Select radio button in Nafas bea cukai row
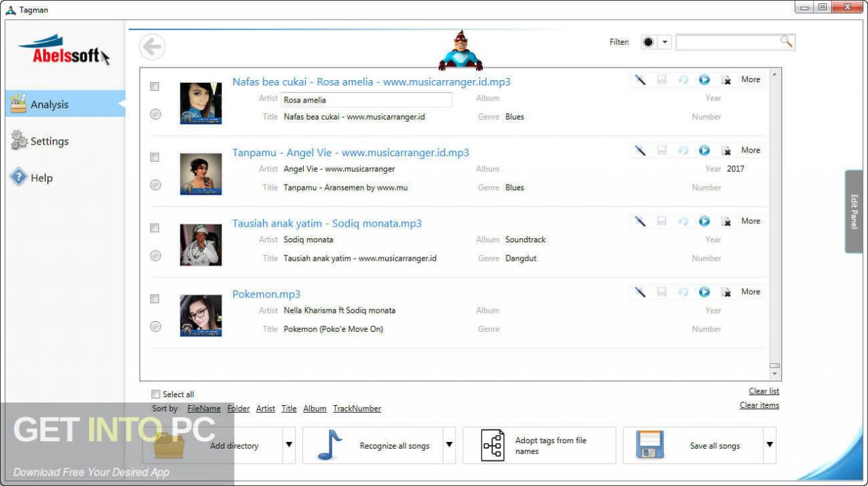868x486 pixels. [155, 114]
